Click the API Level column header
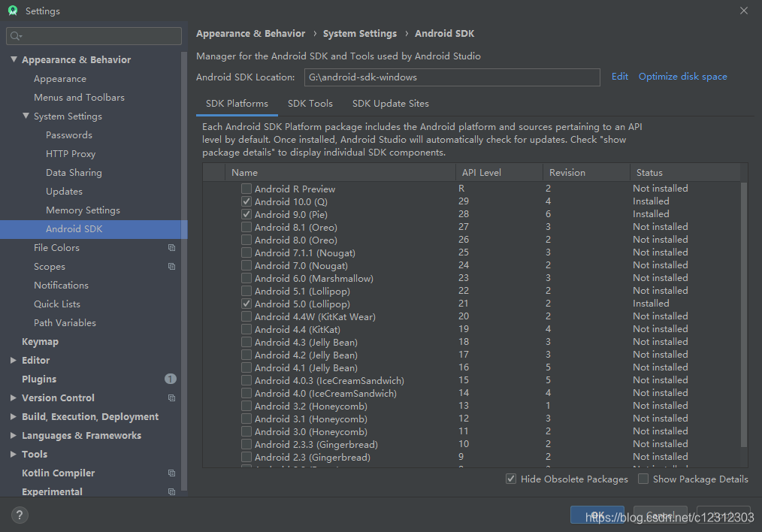 click(x=499, y=173)
